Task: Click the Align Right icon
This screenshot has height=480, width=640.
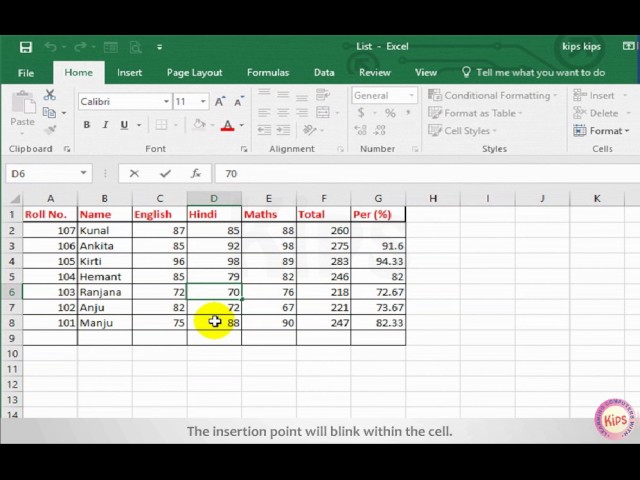Action: [302, 112]
